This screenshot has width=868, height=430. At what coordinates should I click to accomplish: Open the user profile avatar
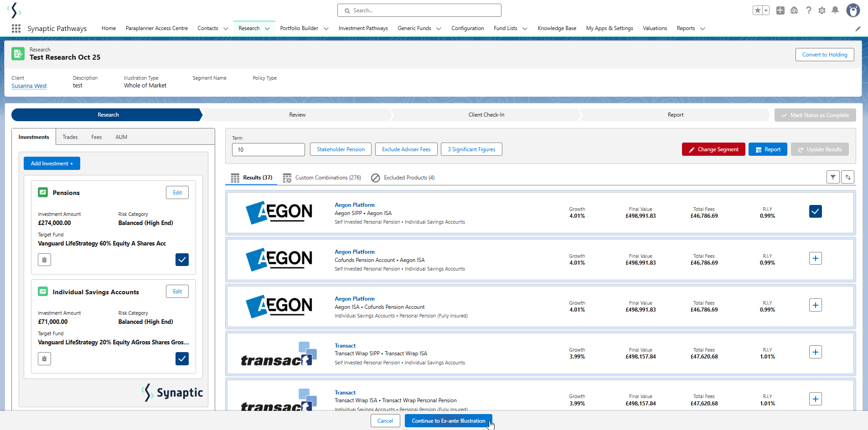tap(853, 10)
